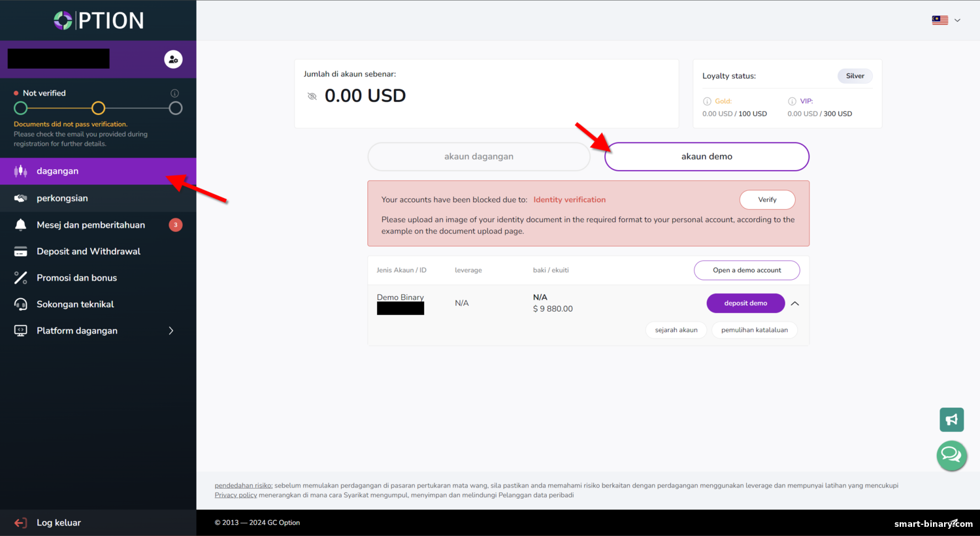This screenshot has width=980, height=536.
Task: Click the deposit demo button
Action: (x=745, y=303)
